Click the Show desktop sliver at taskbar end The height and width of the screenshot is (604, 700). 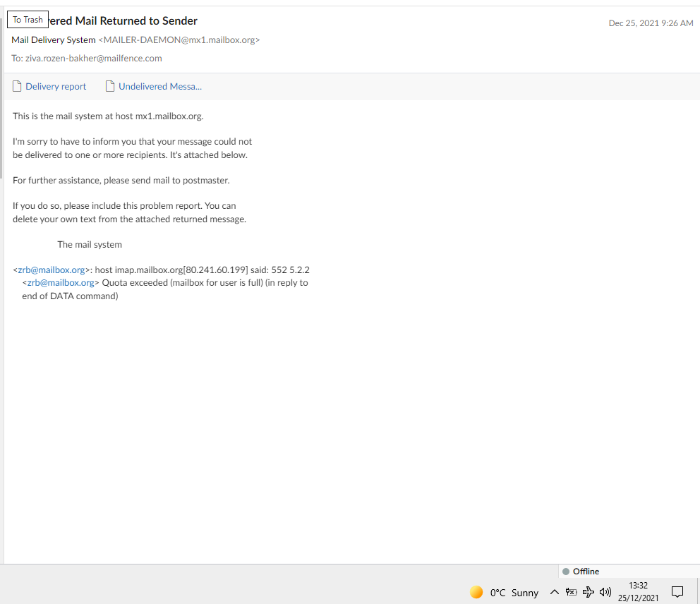[698, 591]
